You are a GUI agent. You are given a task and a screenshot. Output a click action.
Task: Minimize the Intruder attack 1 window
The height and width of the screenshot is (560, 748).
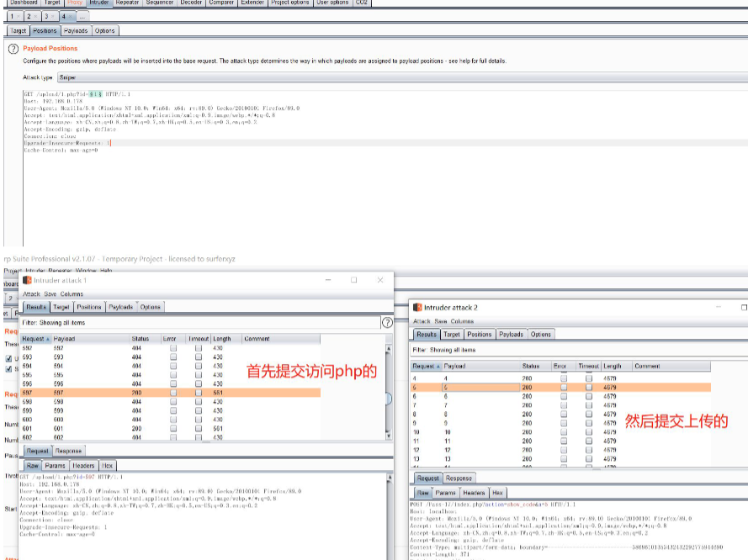[x=326, y=280]
